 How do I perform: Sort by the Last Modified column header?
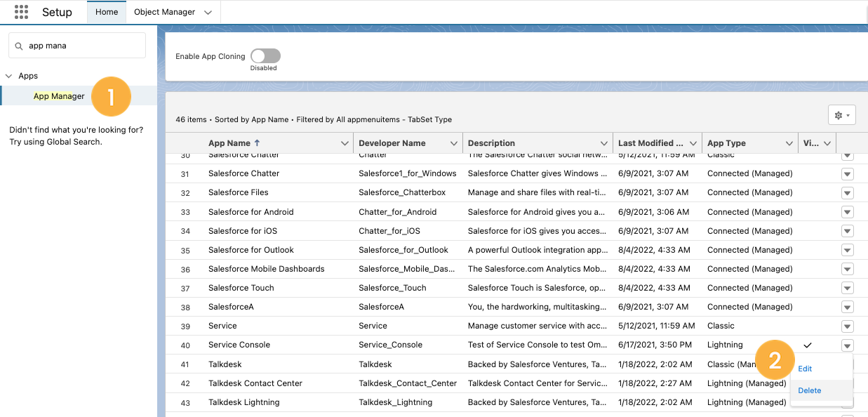pos(650,143)
